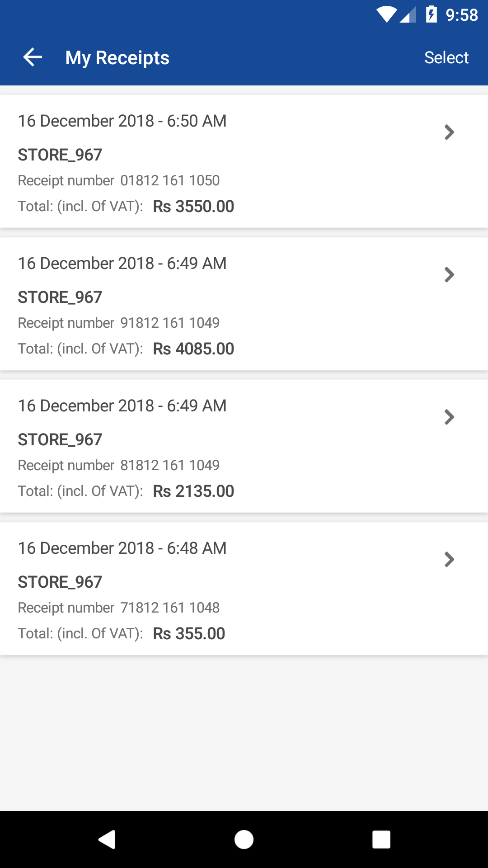Tap the cellular signal icon

408,15
